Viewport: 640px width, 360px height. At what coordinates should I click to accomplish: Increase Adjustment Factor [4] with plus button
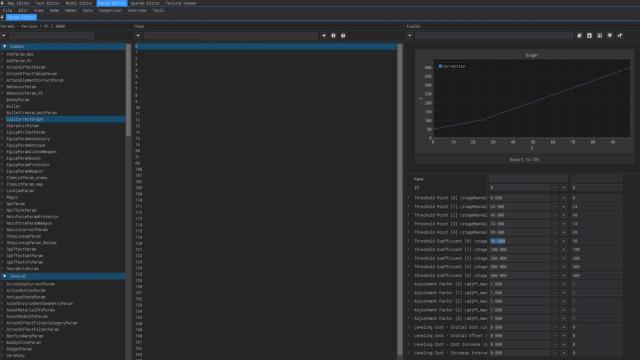pos(564,318)
